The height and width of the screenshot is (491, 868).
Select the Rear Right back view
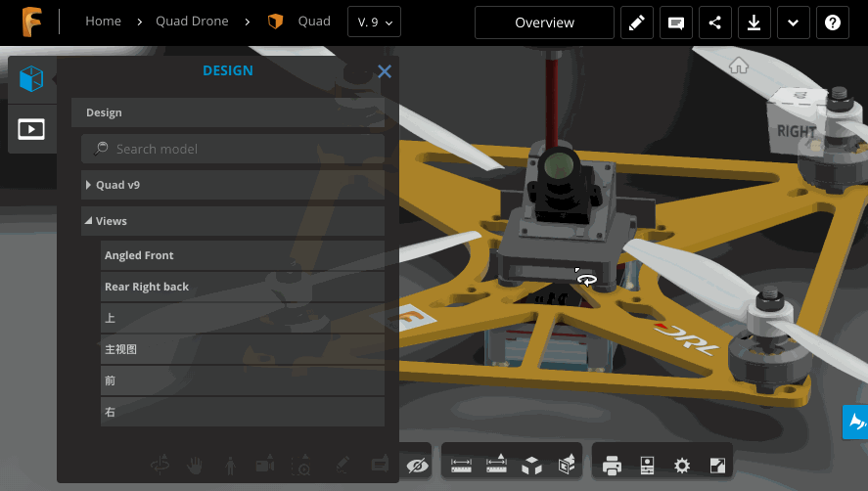point(243,287)
